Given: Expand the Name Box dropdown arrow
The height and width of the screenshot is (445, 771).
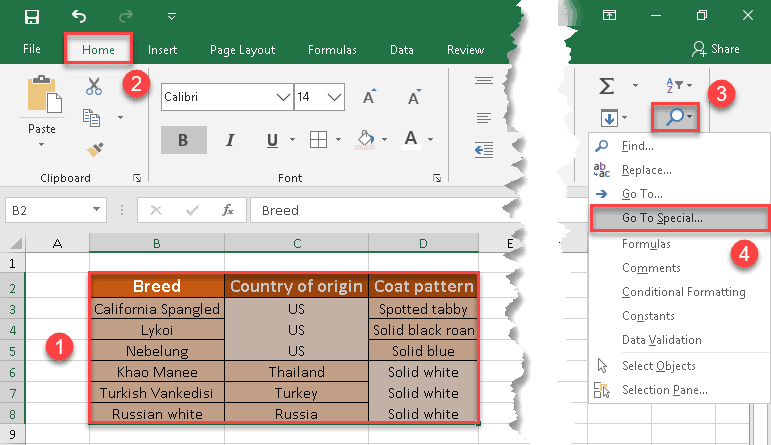Looking at the screenshot, I should 97,210.
